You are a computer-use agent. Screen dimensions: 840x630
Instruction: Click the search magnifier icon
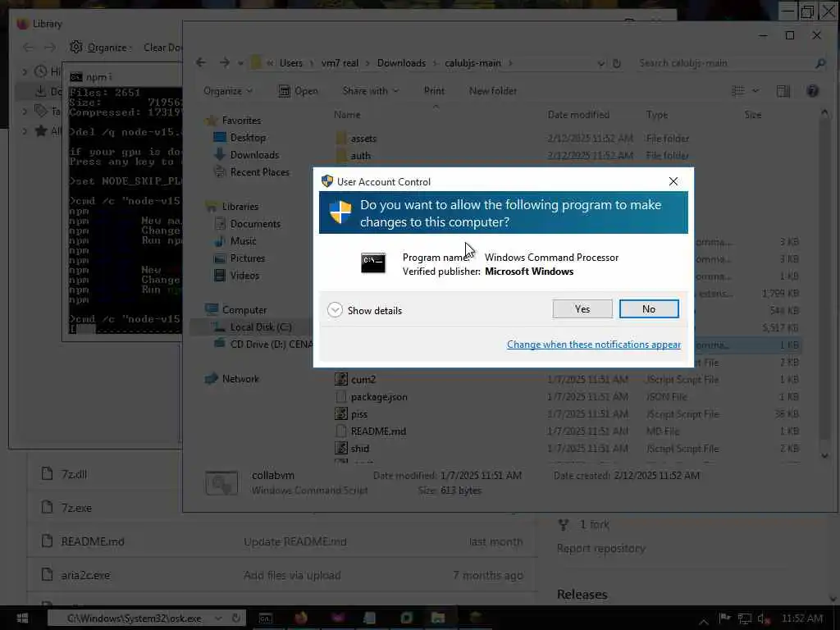(820, 63)
